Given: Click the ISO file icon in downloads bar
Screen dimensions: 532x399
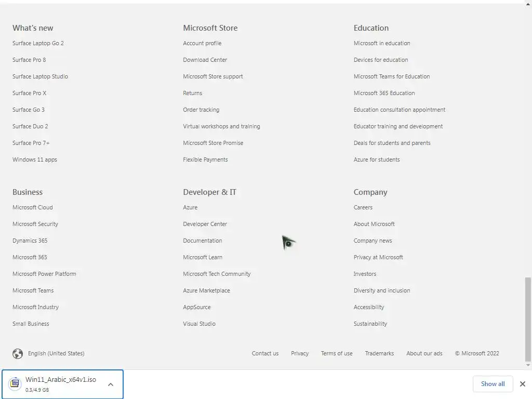Looking at the screenshot, I should coord(15,383).
